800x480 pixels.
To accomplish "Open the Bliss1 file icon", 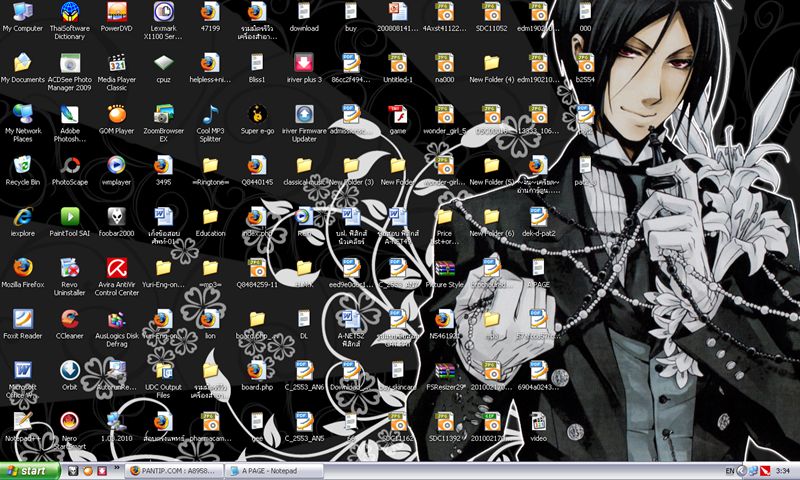I will click(257, 63).
